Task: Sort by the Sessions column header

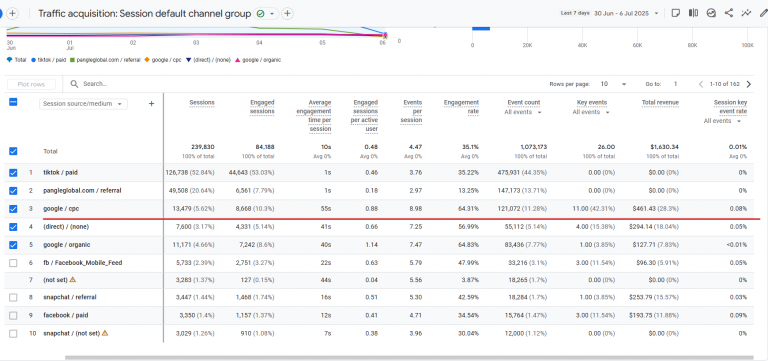Action: pyautogui.click(x=202, y=102)
